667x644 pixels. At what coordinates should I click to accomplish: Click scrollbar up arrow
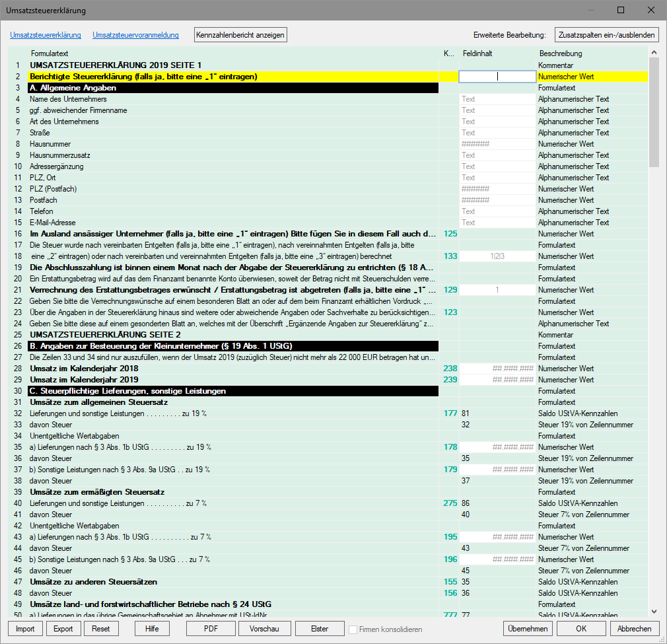tap(654, 52)
